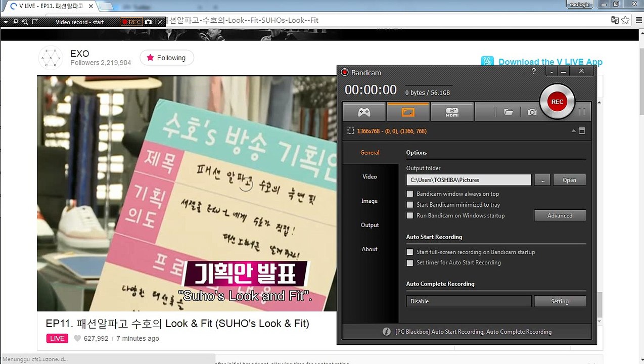644x364 pixels.
Task: Click LIVE badge under video title
Action: click(x=57, y=338)
